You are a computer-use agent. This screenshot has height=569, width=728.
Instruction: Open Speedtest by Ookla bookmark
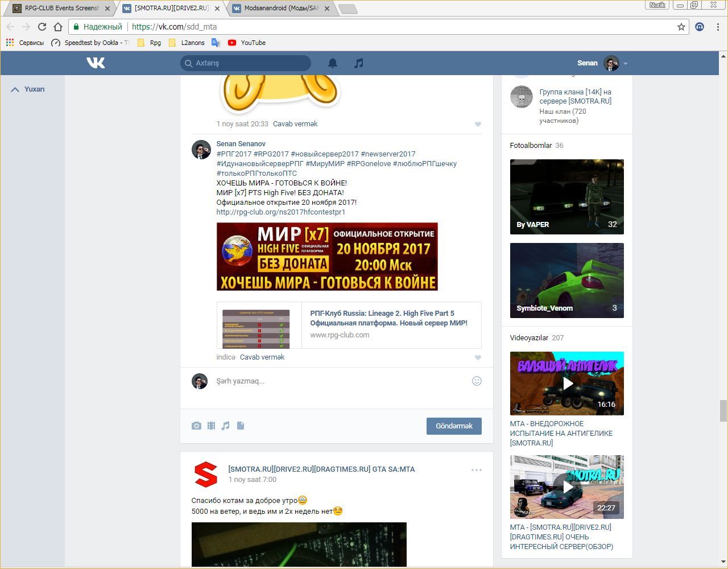tap(90, 43)
